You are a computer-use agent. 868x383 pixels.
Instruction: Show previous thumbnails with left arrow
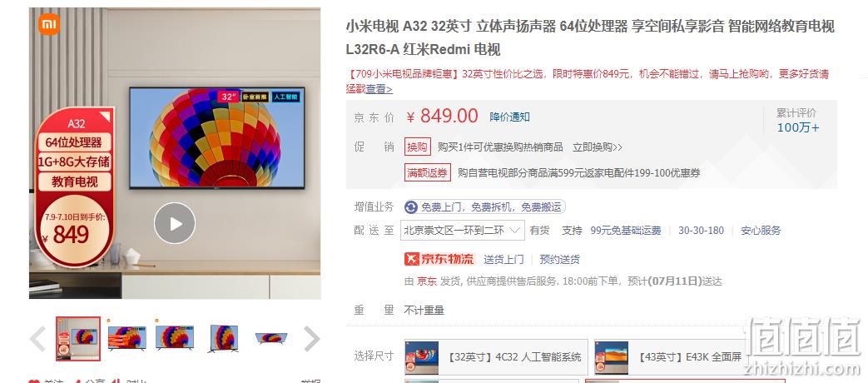point(37,339)
